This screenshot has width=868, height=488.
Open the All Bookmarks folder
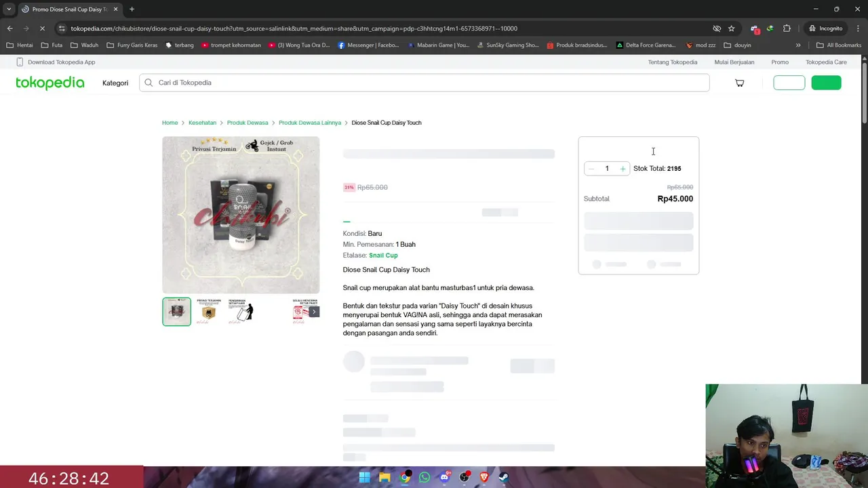[839, 45]
